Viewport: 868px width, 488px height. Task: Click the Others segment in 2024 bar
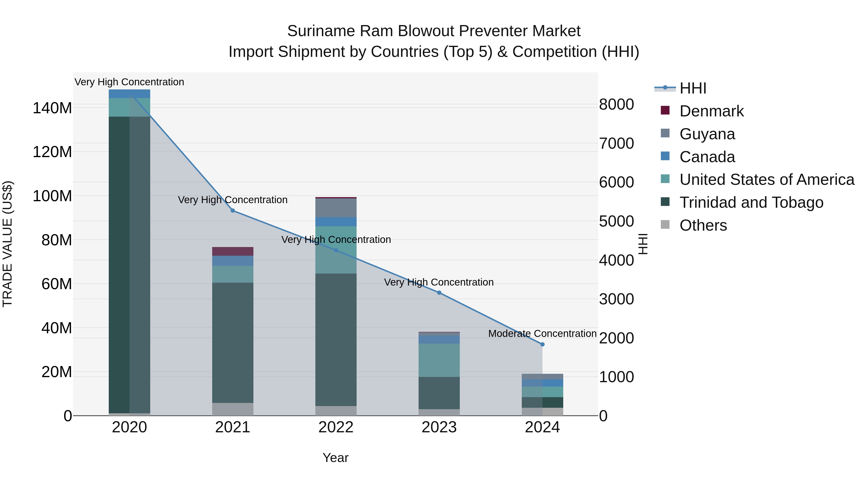coord(542,412)
